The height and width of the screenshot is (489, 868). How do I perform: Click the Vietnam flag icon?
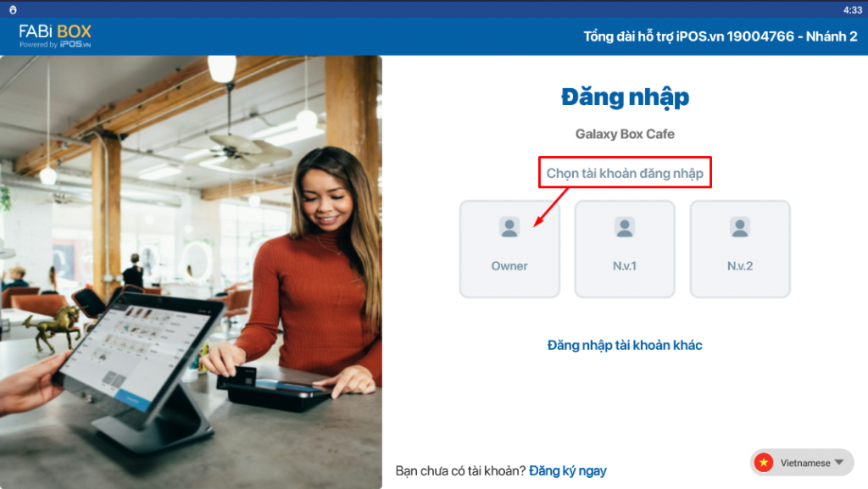pos(764,463)
